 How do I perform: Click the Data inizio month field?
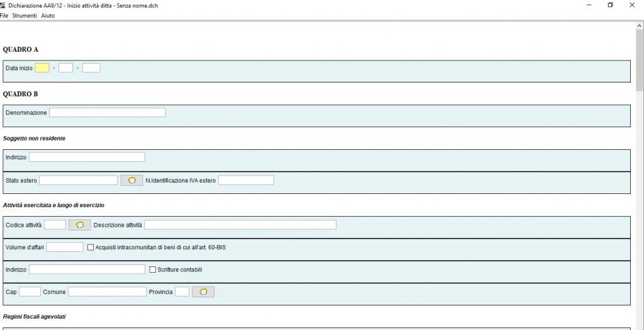click(x=65, y=68)
